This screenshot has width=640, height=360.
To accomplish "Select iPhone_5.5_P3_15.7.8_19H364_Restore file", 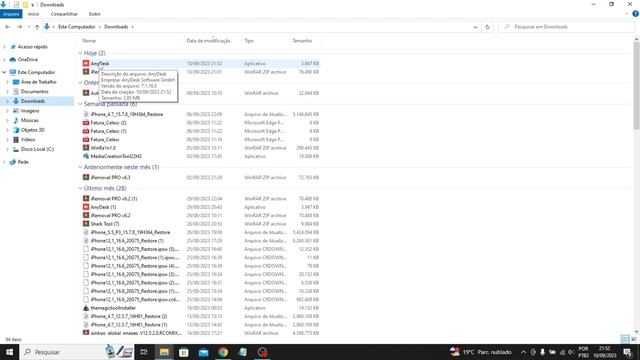I will (x=130, y=232).
